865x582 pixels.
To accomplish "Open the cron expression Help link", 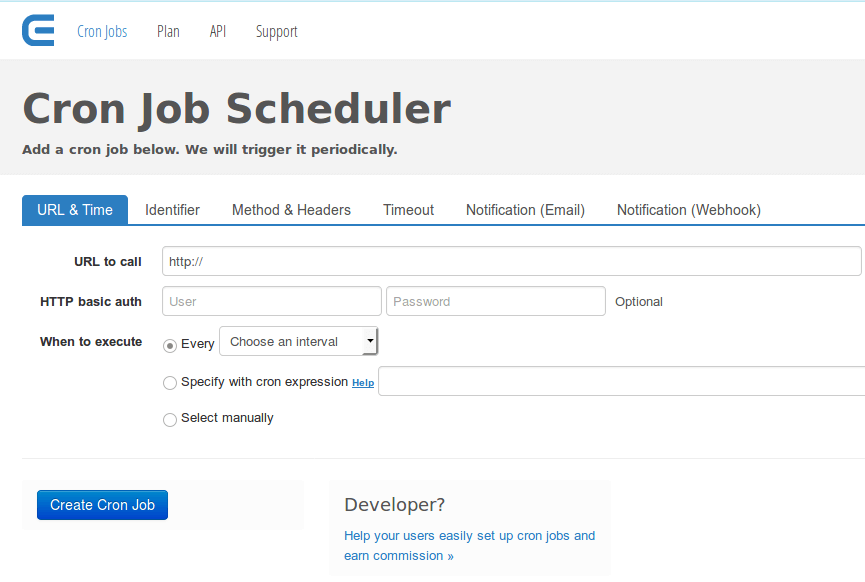I will click(363, 383).
